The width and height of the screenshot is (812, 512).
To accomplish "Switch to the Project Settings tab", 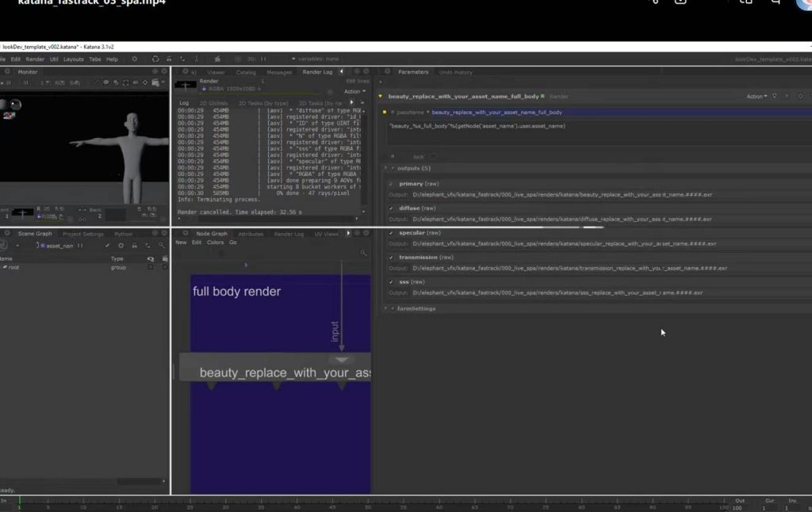I will click(83, 234).
